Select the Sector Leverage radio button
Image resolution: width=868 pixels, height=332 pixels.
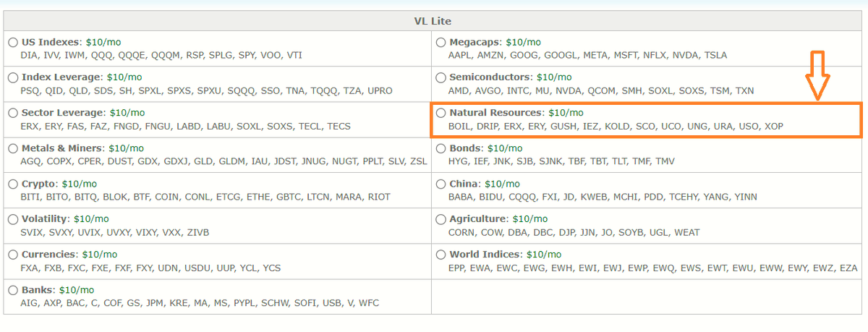tap(13, 113)
